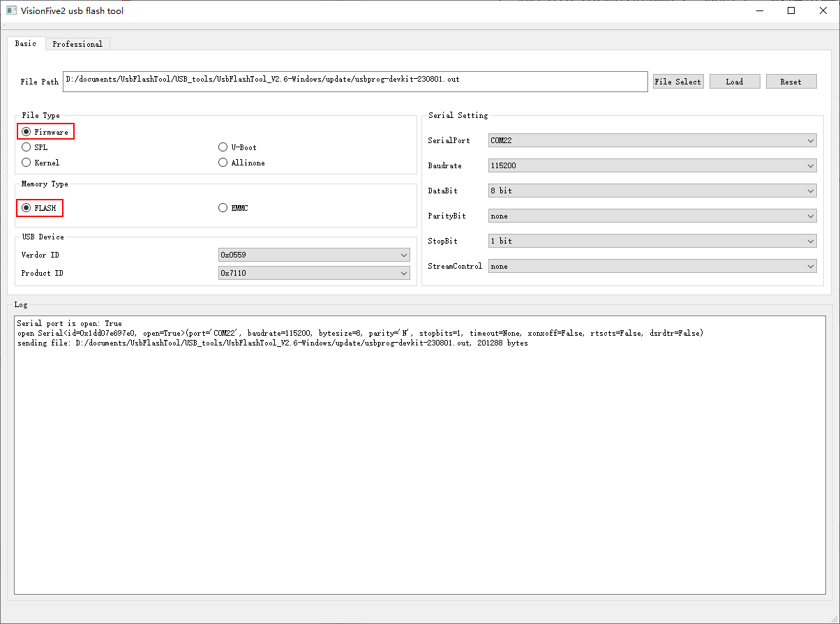Click the Load button

735,82
